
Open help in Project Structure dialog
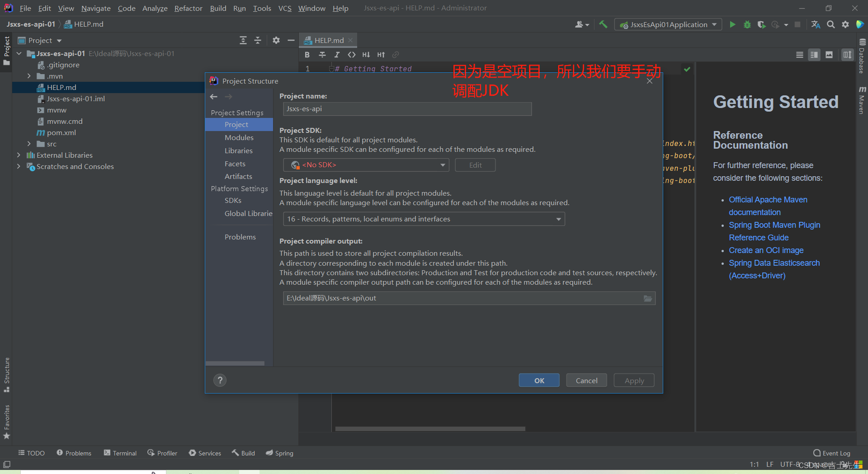pyautogui.click(x=220, y=380)
